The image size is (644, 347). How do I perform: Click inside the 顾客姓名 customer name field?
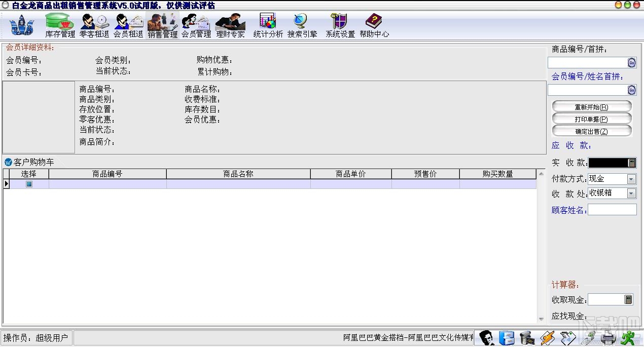[612, 209]
